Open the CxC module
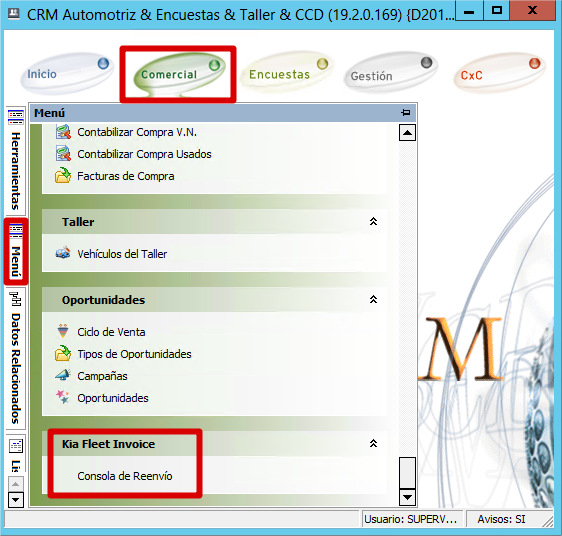Screen dimensions: 562x536 pos(499,74)
